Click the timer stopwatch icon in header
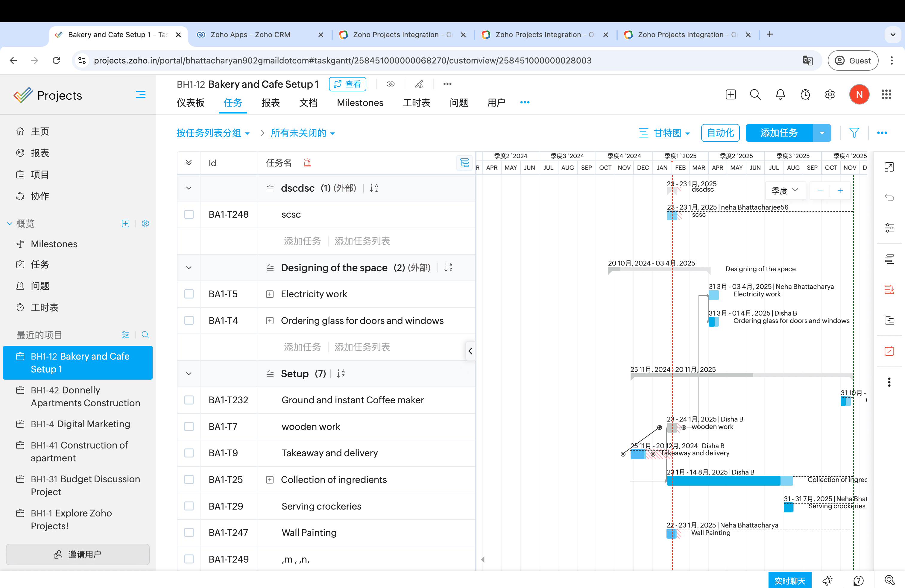Image resolution: width=905 pixels, height=588 pixels. point(805,95)
